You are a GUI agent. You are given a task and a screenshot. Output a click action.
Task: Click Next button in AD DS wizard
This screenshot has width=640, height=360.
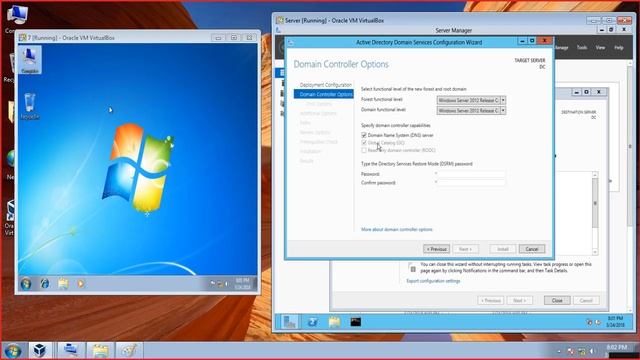tap(465, 249)
